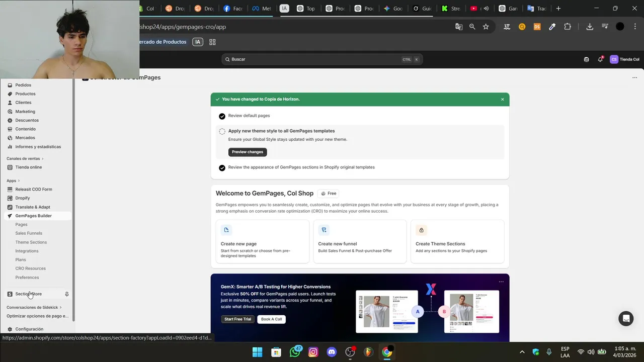The width and height of the screenshot is (644, 362).
Task: Click the Tienda online store icon
Action: click(10, 167)
